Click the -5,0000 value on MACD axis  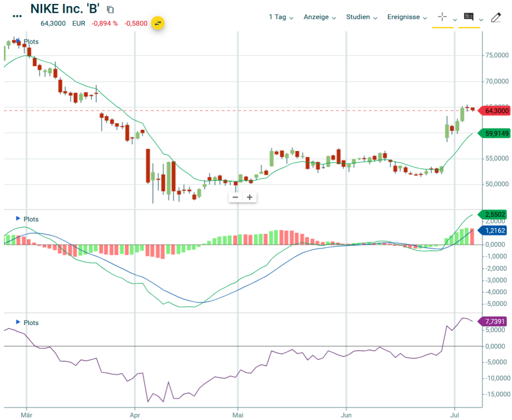[x=497, y=304]
